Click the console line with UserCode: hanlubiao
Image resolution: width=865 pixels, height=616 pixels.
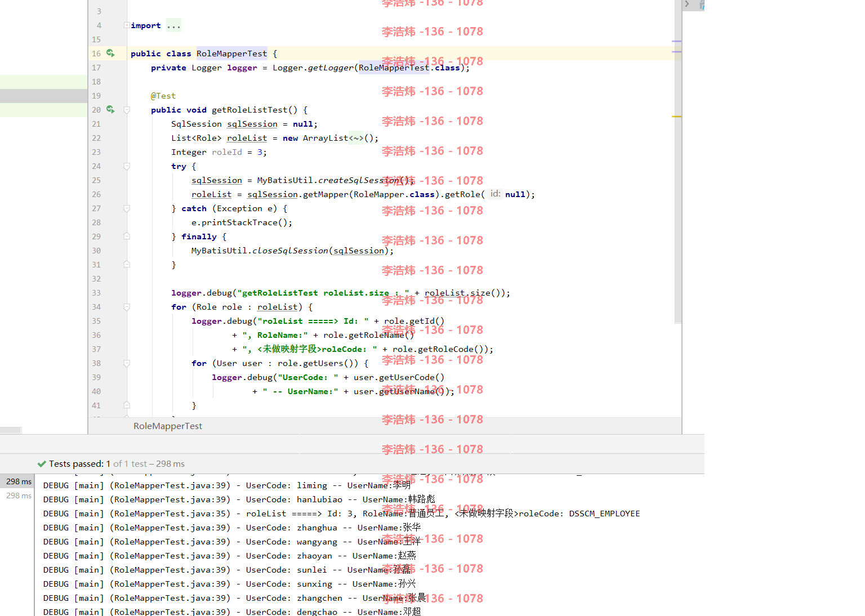[x=239, y=499]
